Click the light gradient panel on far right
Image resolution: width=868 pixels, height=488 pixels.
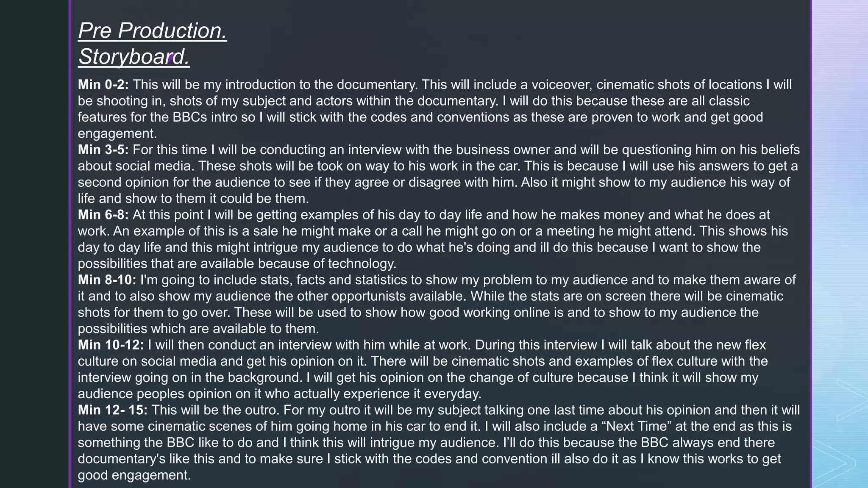click(840, 244)
